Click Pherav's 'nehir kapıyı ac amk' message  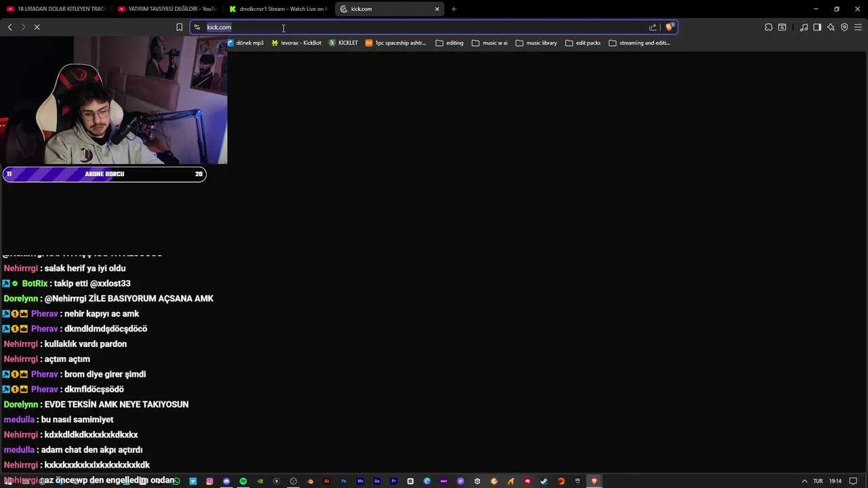click(102, 314)
